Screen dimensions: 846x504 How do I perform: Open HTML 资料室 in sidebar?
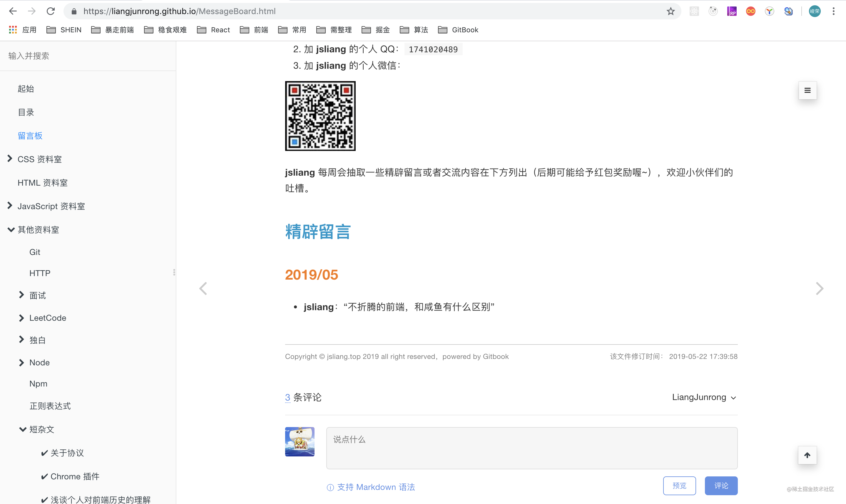coord(43,183)
